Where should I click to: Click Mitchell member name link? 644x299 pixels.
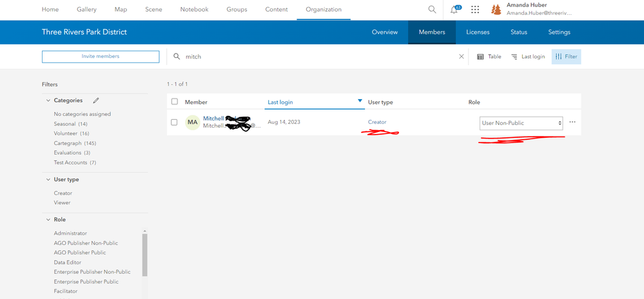pos(213,119)
